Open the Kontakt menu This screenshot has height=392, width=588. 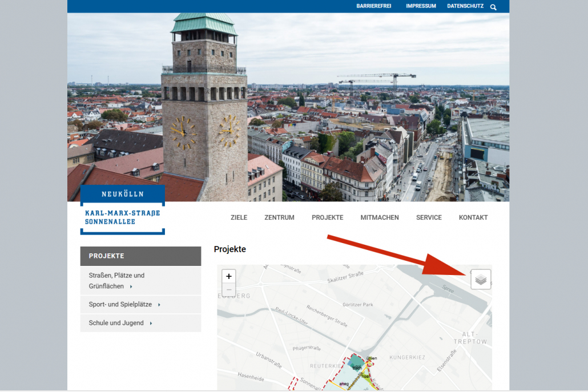click(x=473, y=217)
